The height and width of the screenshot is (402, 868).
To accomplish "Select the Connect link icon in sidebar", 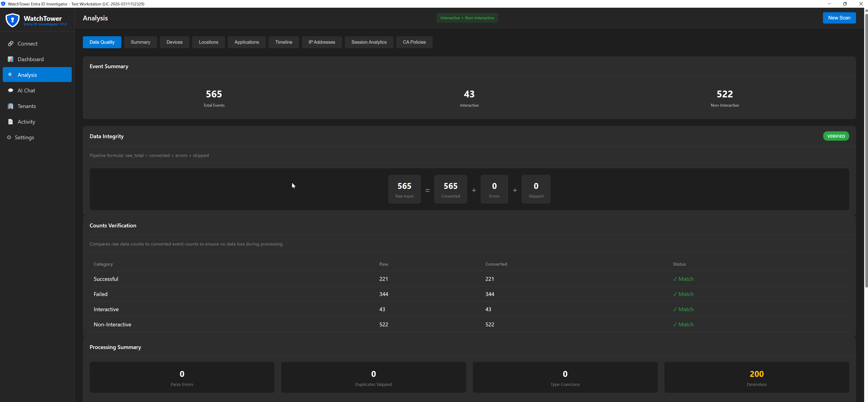I will pos(10,43).
